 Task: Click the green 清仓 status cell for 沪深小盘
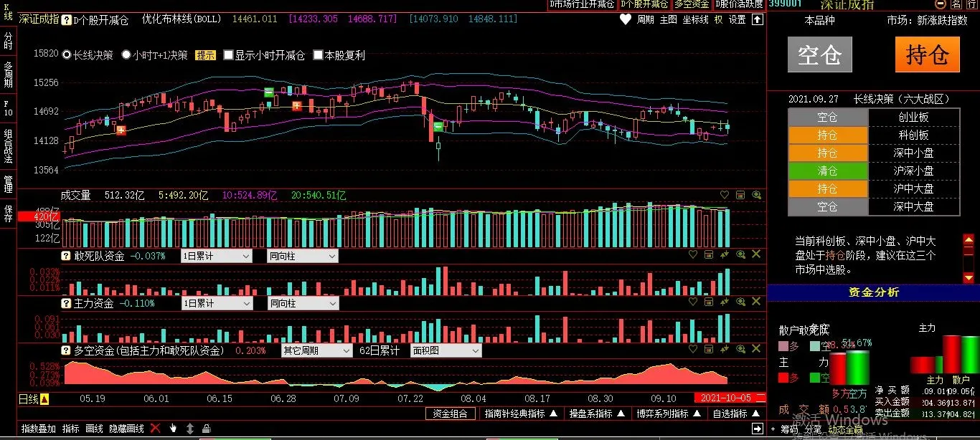(828, 171)
